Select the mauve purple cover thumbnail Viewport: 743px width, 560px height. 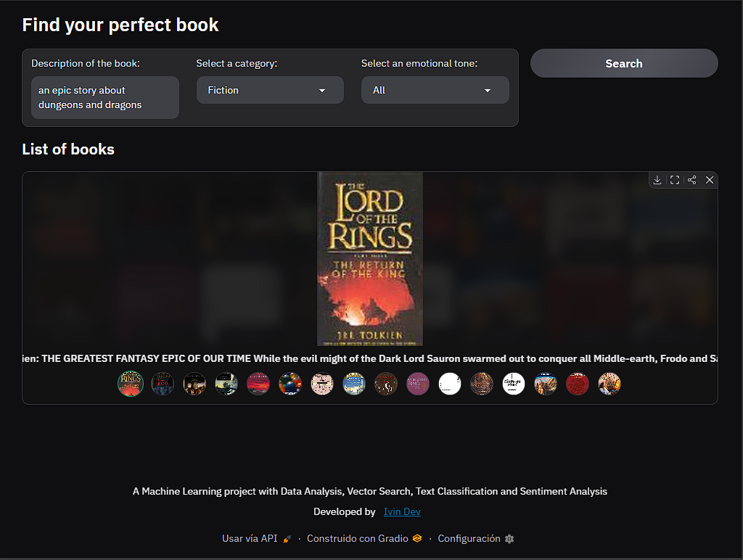point(418,384)
